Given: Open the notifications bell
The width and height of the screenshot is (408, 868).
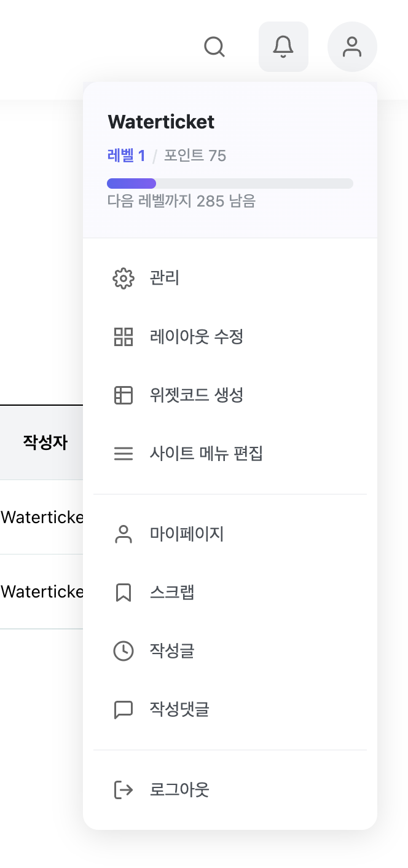Looking at the screenshot, I should [283, 46].
